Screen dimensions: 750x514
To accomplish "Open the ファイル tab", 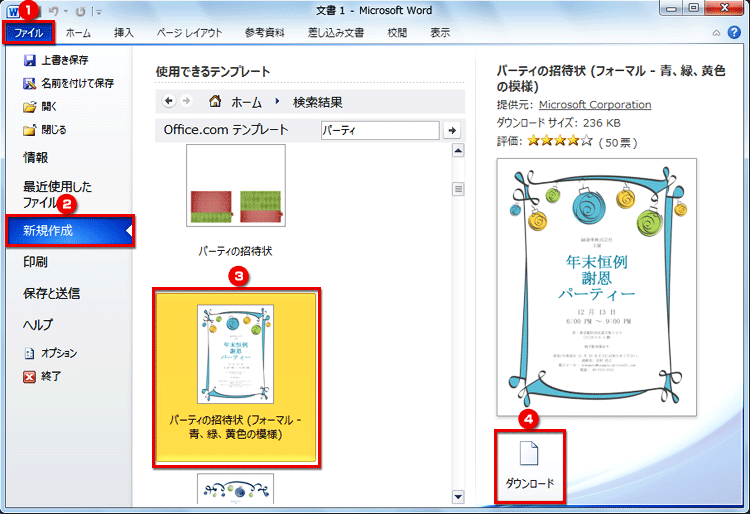I will pos(29,33).
